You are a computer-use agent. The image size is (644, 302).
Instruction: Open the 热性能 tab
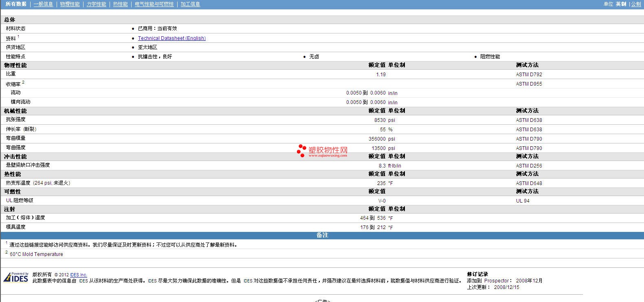(x=120, y=4)
